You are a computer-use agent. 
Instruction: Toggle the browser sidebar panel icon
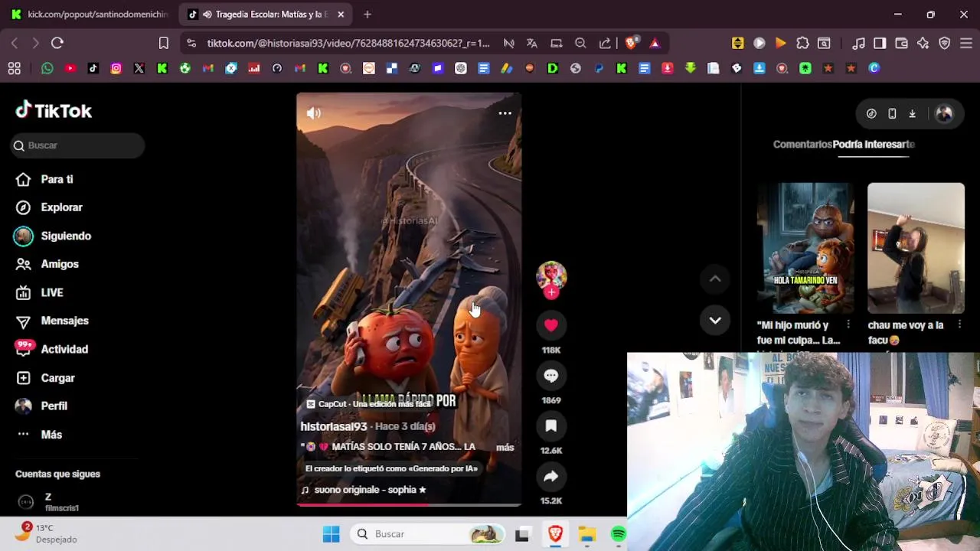pyautogui.click(x=880, y=43)
